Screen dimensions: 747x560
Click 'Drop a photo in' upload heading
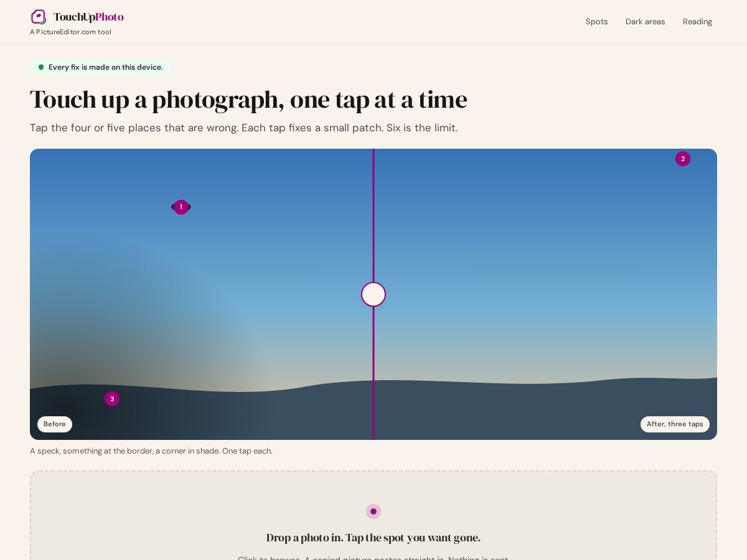tap(374, 538)
